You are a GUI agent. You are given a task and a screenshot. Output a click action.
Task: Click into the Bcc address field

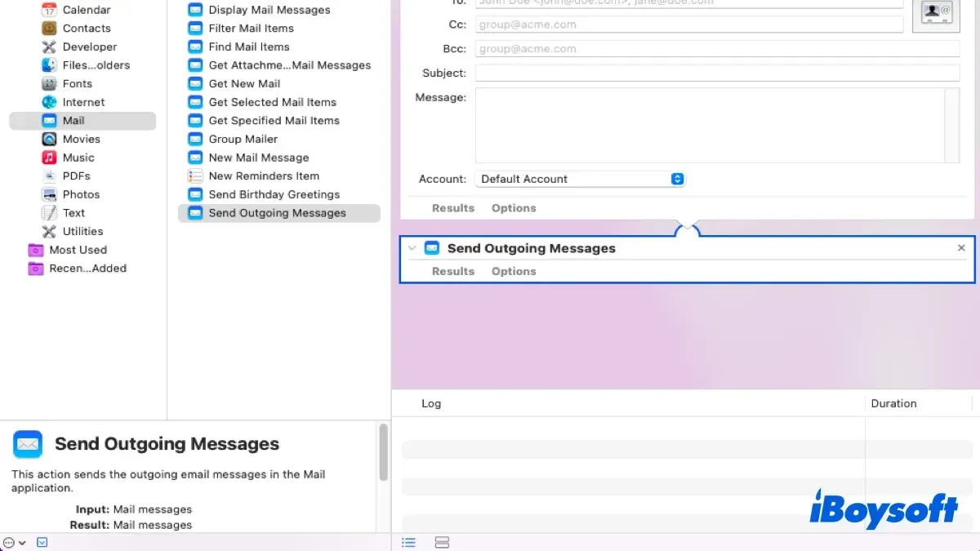(x=717, y=49)
